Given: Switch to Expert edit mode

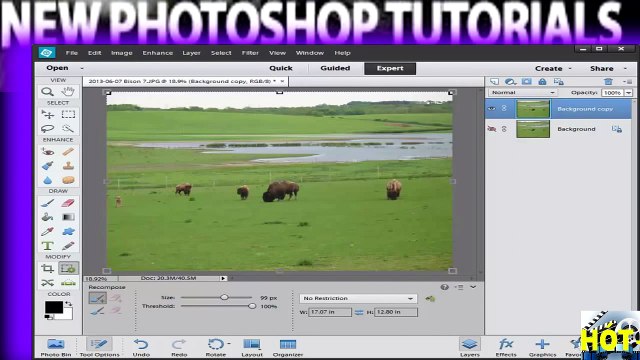Looking at the screenshot, I should tap(390, 68).
